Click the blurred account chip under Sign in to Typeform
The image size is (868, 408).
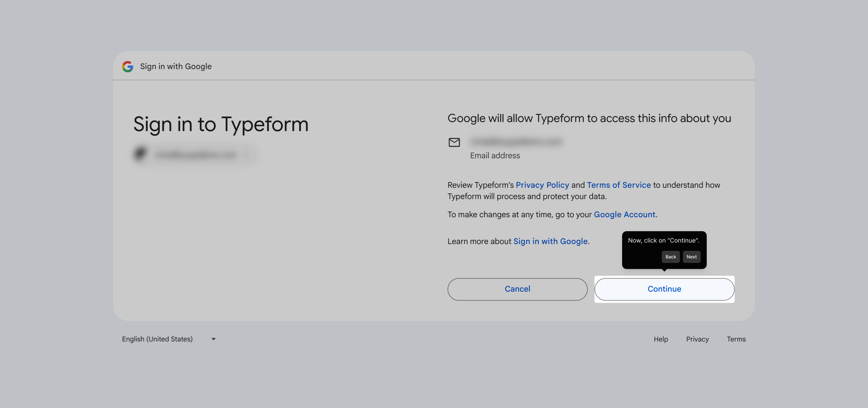(x=195, y=154)
